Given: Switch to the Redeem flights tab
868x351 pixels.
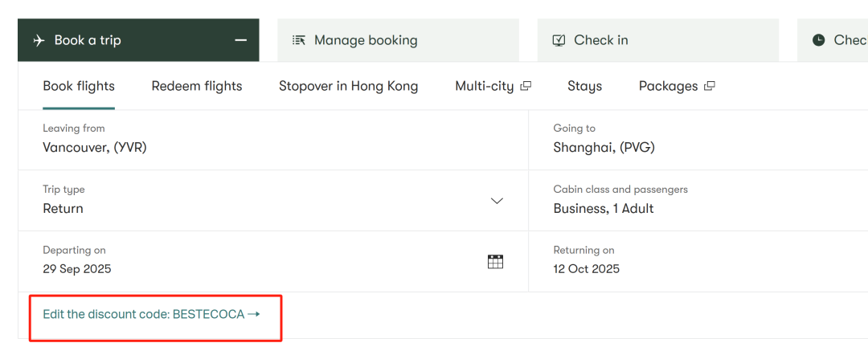Looking at the screenshot, I should pyautogui.click(x=197, y=86).
